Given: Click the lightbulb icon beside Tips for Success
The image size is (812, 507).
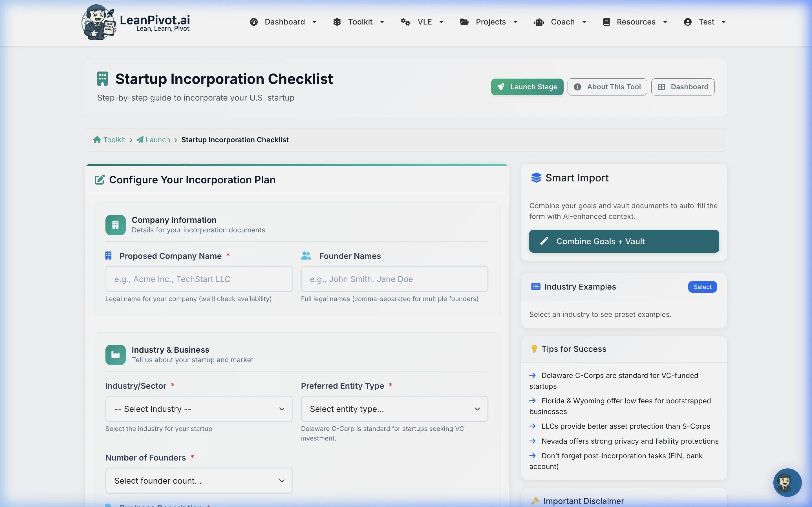Looking at the screenshot, I should 535,348.
